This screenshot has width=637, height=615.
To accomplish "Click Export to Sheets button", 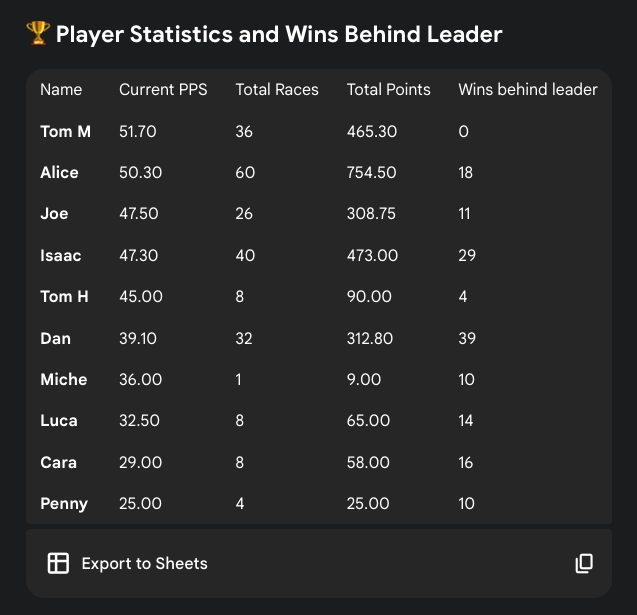I will (x=127, y=564).
